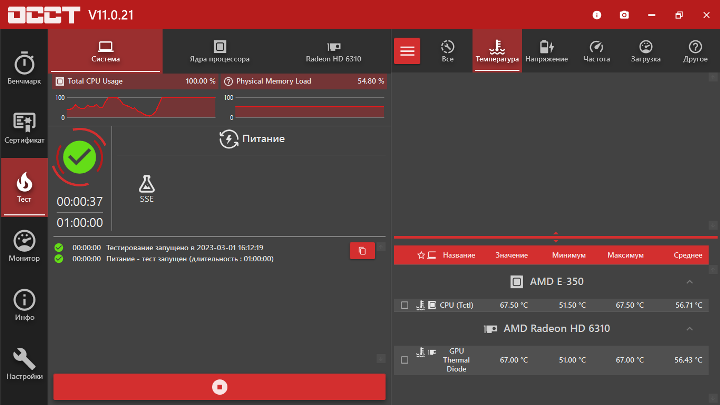
Task: Select the Температура sensor tab
Action: click(x=497, y=51)
